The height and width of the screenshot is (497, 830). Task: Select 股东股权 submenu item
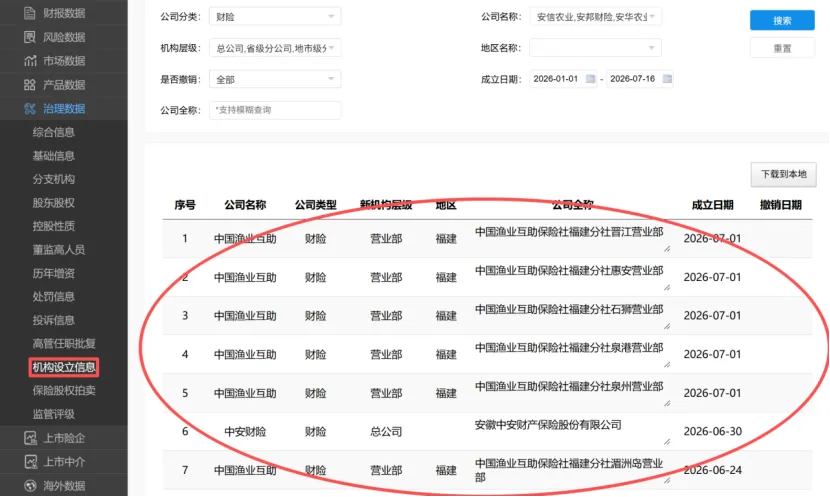coord(53,203)
